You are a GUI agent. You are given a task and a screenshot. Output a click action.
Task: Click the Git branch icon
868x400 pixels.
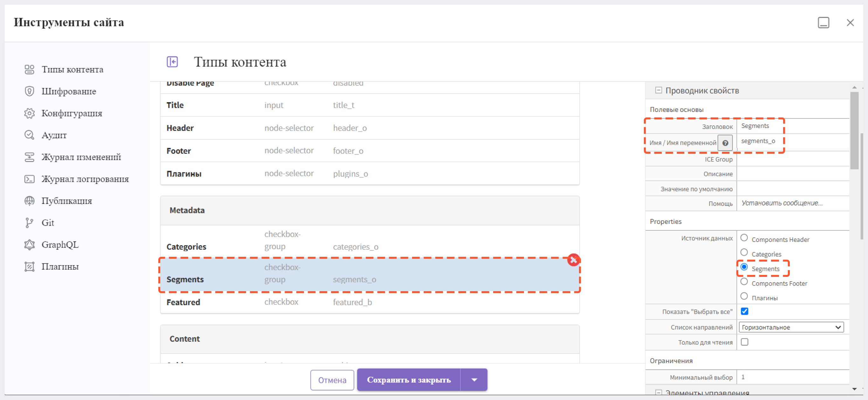point(29,223)
